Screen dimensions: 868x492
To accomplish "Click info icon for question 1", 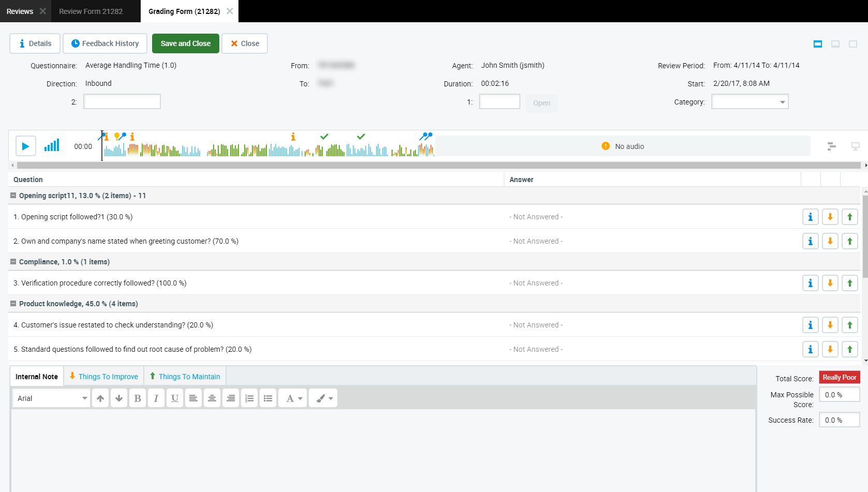I will (x=810, y=217).
